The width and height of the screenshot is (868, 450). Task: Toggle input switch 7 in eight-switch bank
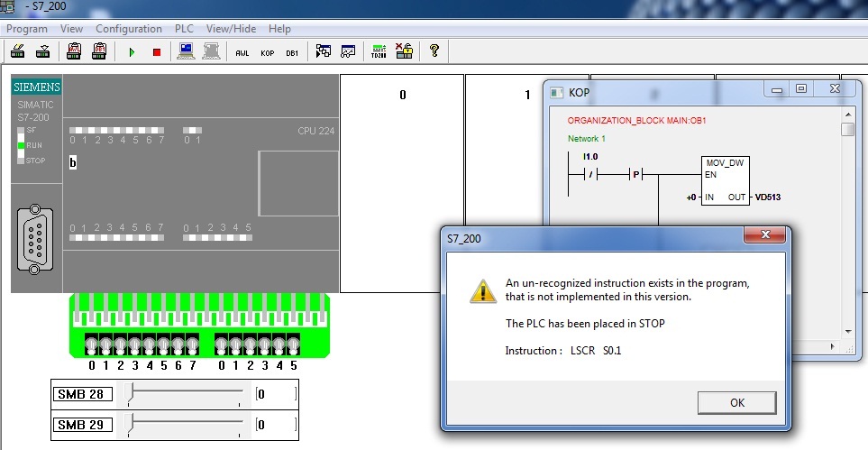point(192,345)
